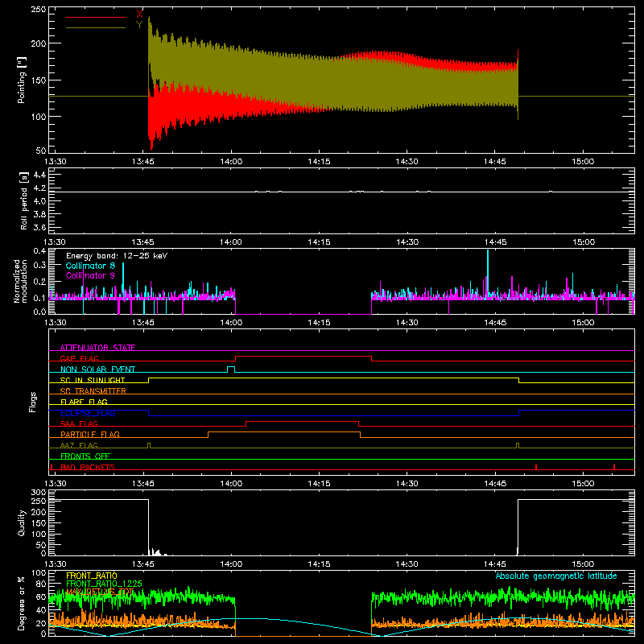Click the BAD_PACKETS flag label

pos(88,467)
